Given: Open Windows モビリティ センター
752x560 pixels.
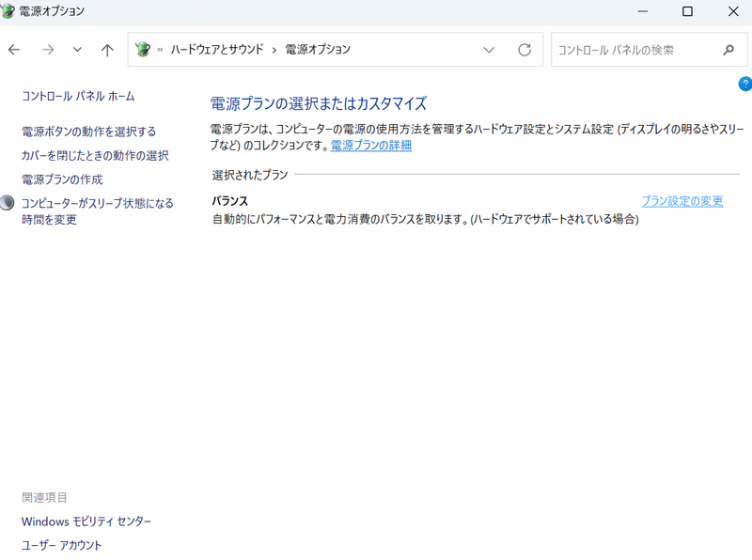Looking at the screenshot, I should click(x=87, y=521).
